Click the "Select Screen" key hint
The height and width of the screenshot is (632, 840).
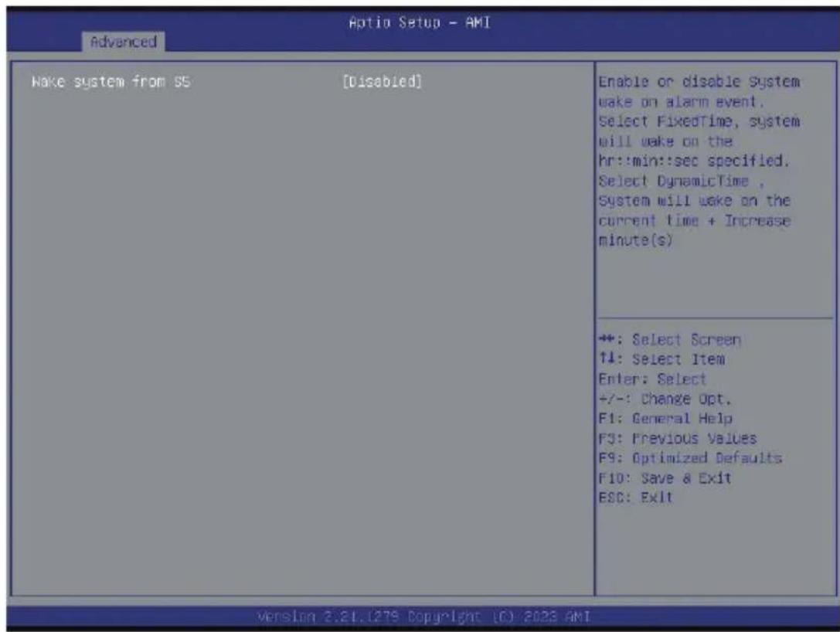point(670,340)
